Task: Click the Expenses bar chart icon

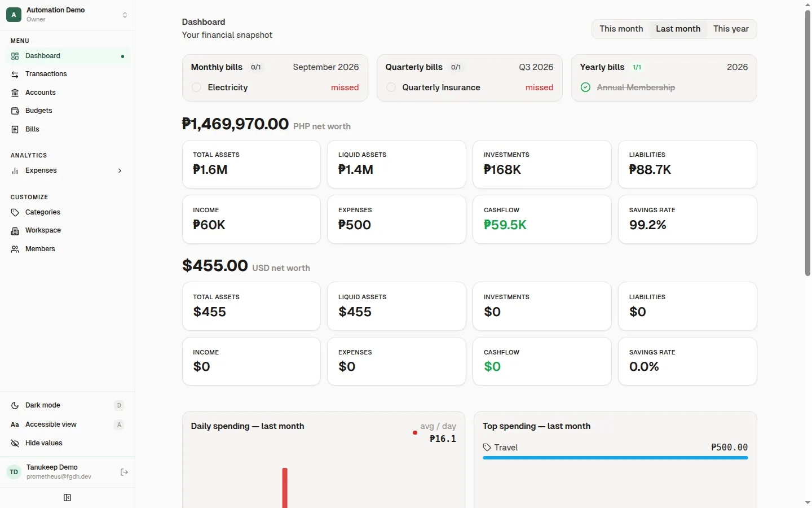Action: tap(15, 170)
